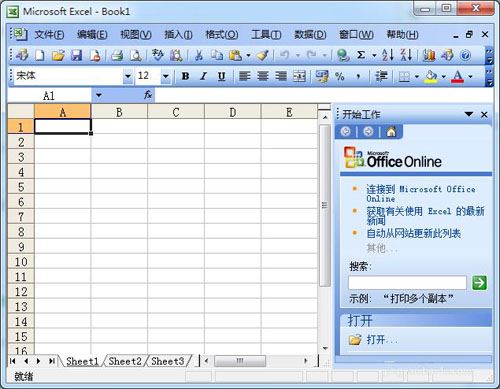500x389 pixels.
Task: Launch the Chart Wizard
Action: pos(429,55)
